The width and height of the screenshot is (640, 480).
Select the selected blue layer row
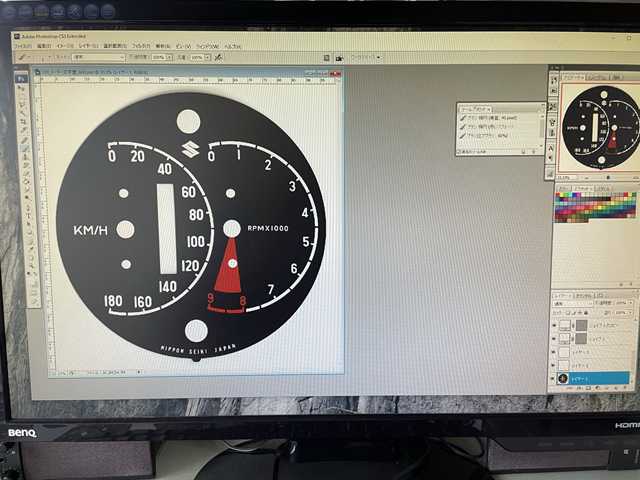[592, 378]
